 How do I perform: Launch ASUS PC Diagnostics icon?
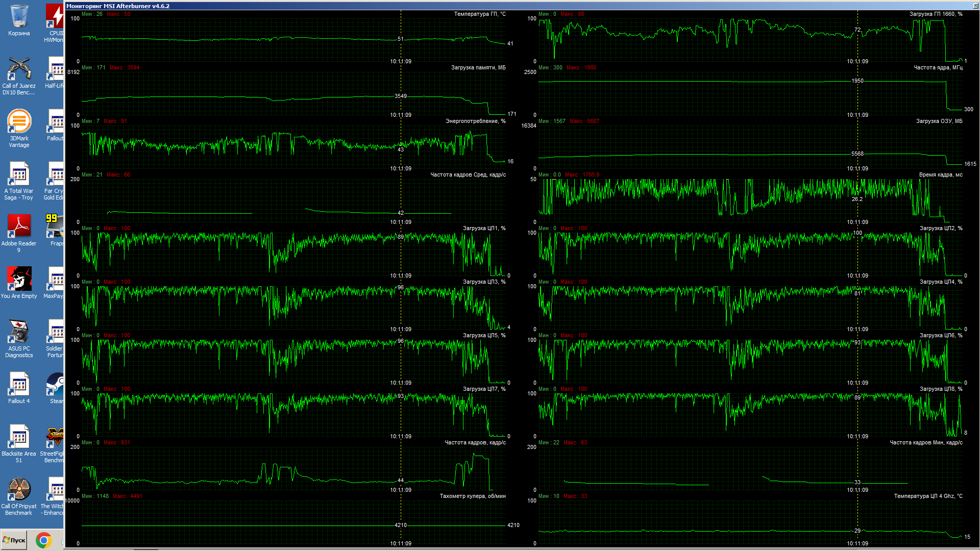point(19,333)
